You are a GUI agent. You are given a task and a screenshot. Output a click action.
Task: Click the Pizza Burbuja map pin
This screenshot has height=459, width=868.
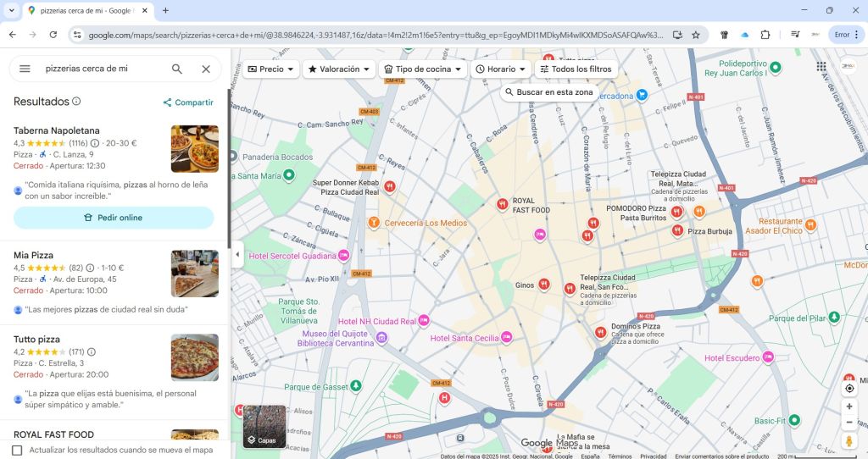click(x=677, y=230)
